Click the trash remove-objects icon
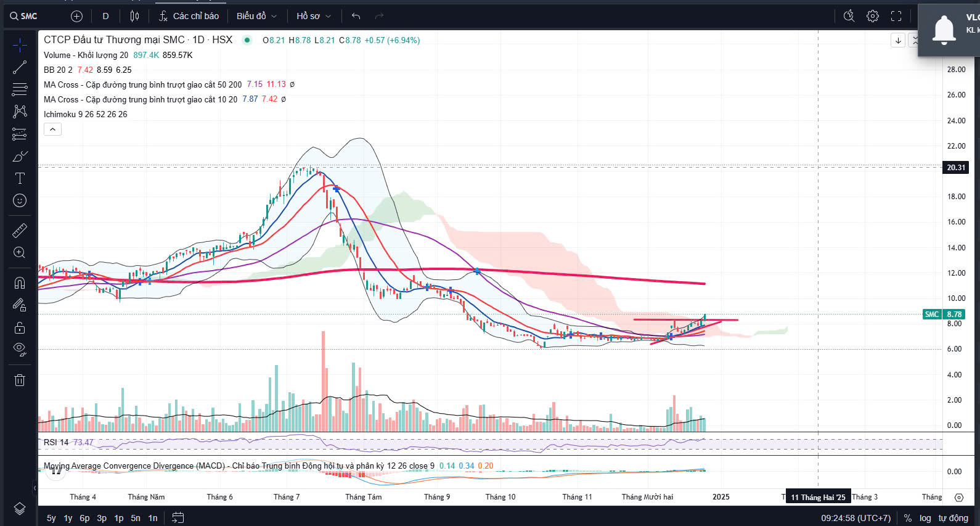 coord(20,380)
